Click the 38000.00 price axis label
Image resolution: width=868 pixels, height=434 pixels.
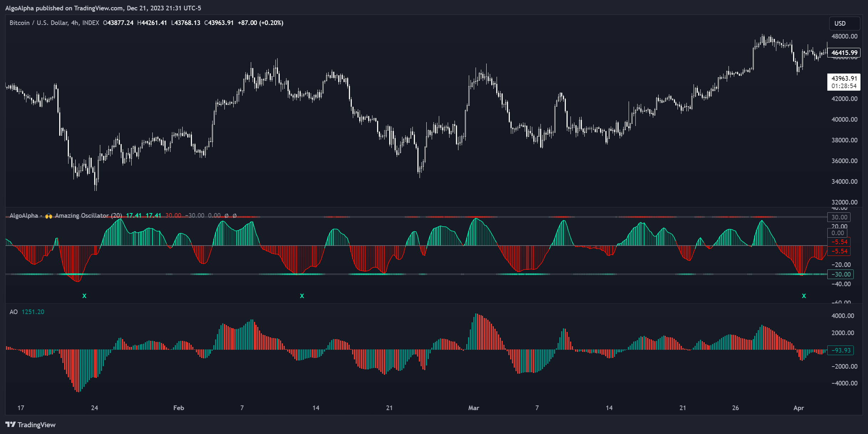click(x=844, y=140)
